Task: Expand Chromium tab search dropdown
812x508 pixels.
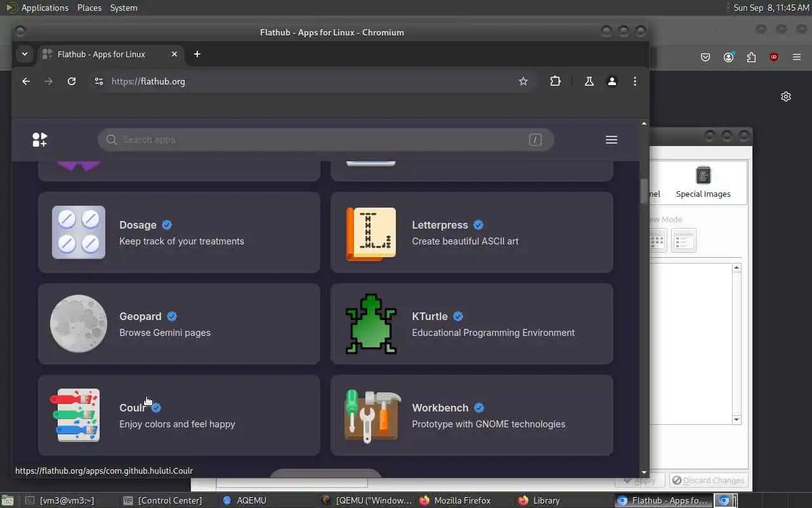Action: (25, 54)
